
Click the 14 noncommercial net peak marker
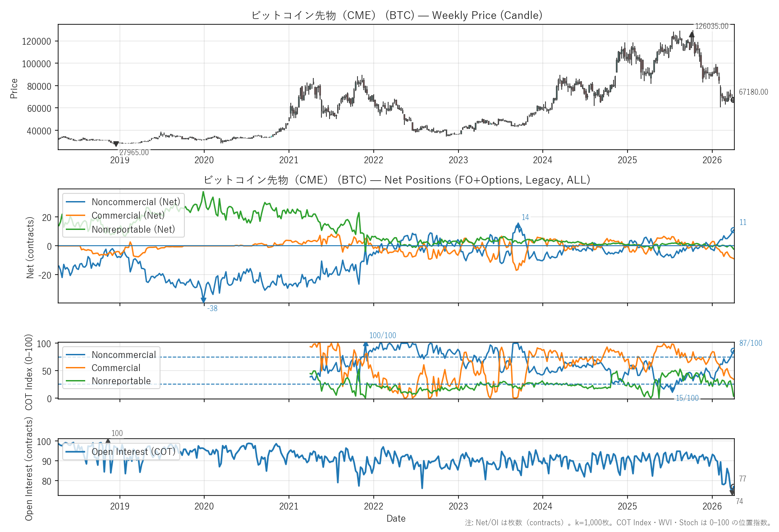click(518, 225)
